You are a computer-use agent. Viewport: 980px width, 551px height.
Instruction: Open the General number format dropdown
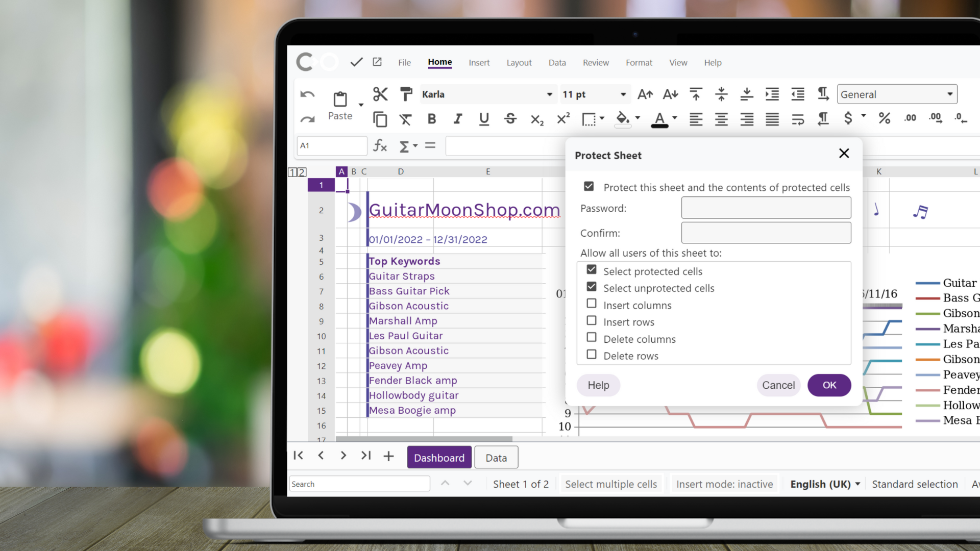pos(950,94)
